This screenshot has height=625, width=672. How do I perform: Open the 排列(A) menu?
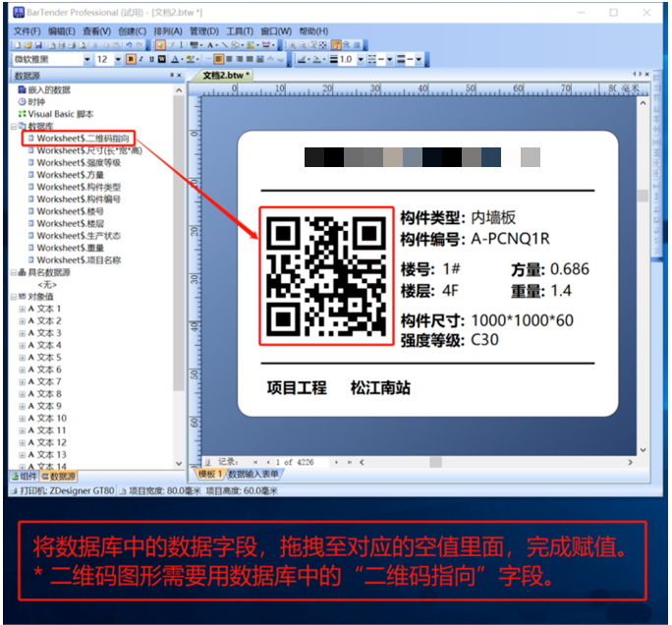[168, 31]
